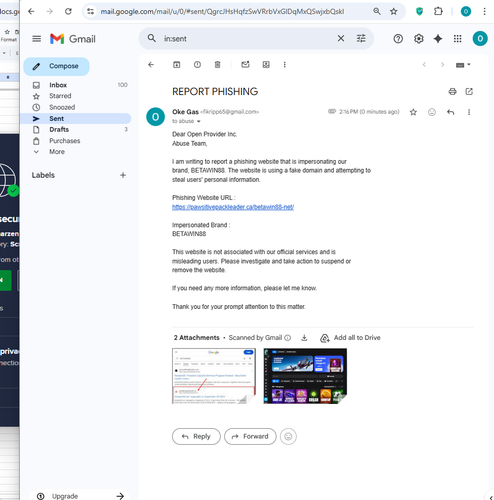Screen dimensions: 494x500
Task: Click the Forward button
Action: pos(250,436)
